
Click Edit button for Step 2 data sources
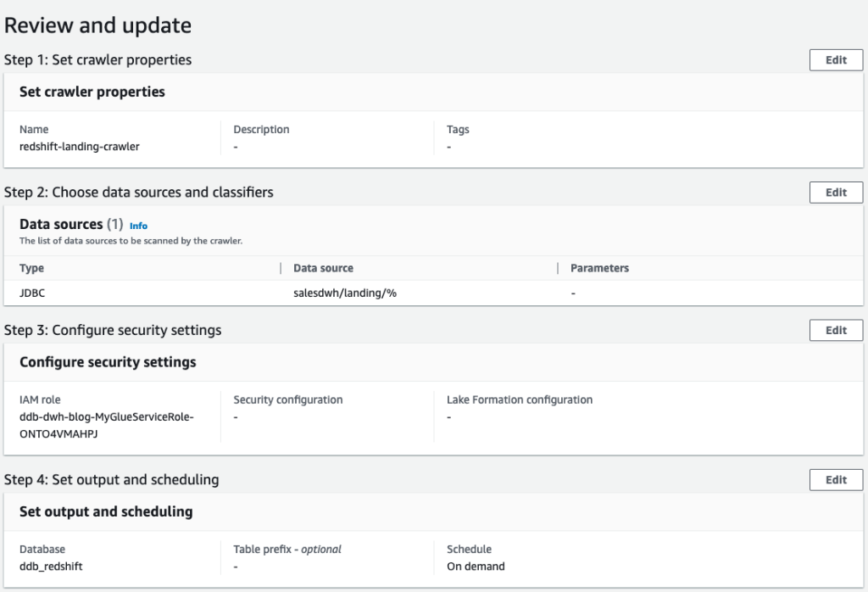[x=836, y=193]
